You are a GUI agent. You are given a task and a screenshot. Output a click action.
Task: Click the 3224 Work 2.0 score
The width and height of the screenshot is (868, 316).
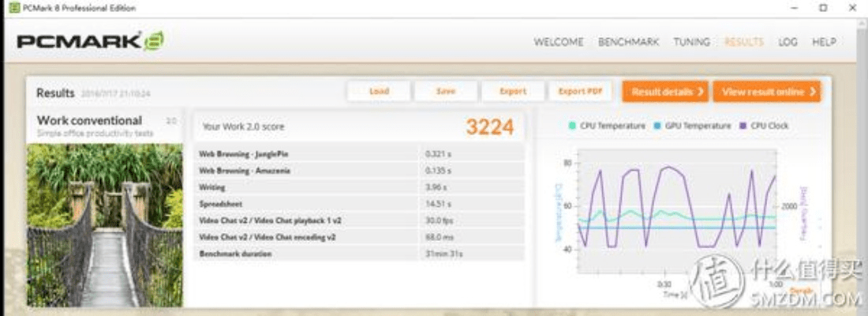click(489, 126)
